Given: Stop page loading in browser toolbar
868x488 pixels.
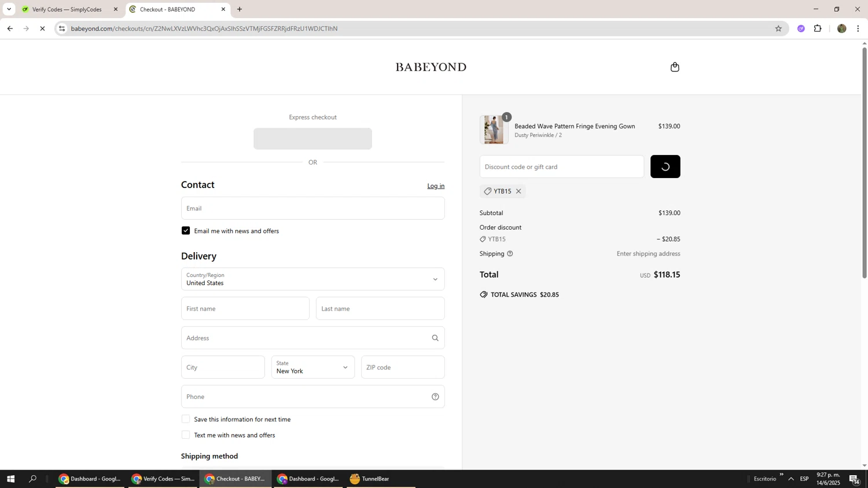Looking at the screenshot, I should click(x=42, y=28).
